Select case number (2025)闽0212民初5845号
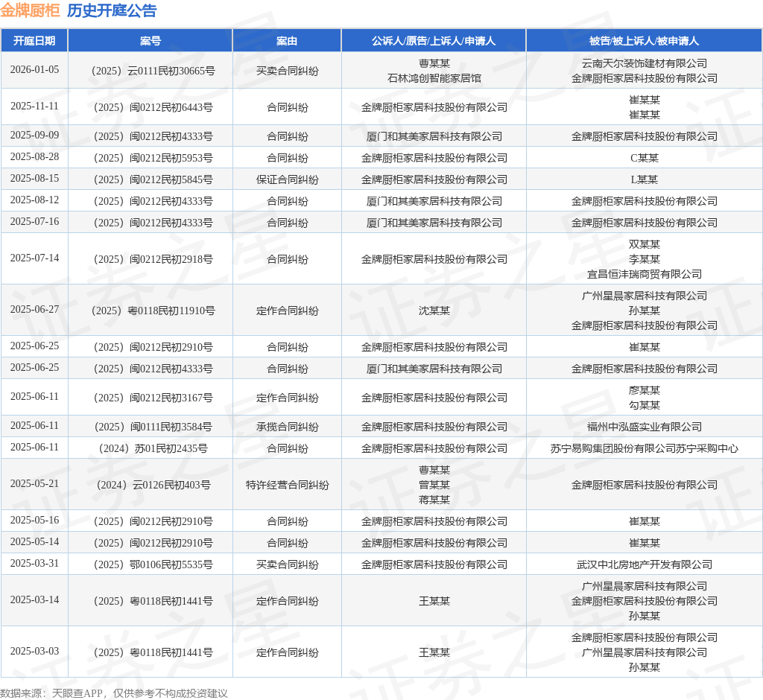Image resolution: width=763 pixels, height=700 pixels. pos(153,179)
